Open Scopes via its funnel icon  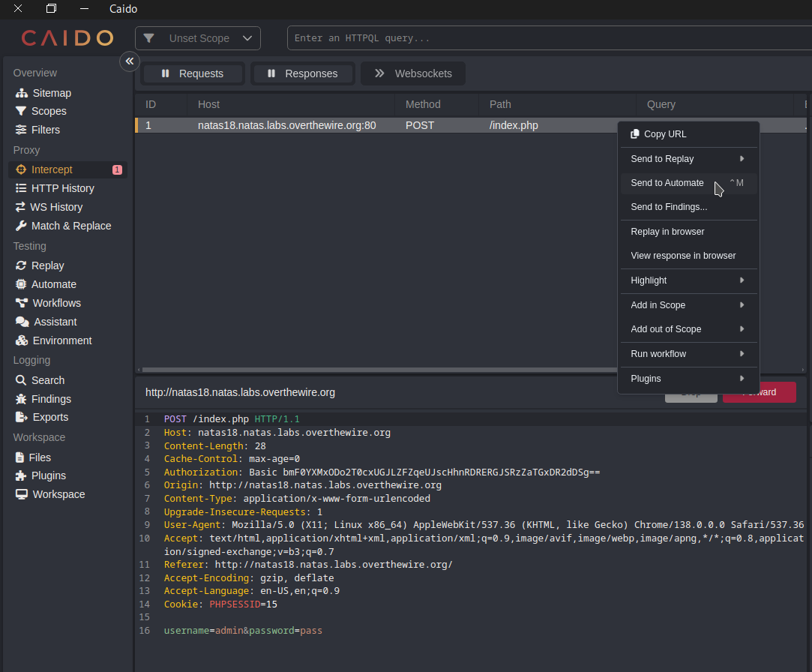pos(21,111)
